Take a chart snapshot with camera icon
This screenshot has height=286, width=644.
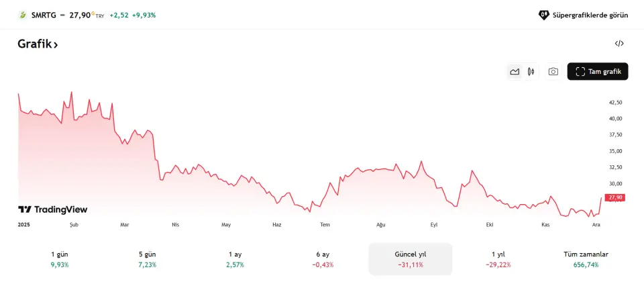click(553, 72)
